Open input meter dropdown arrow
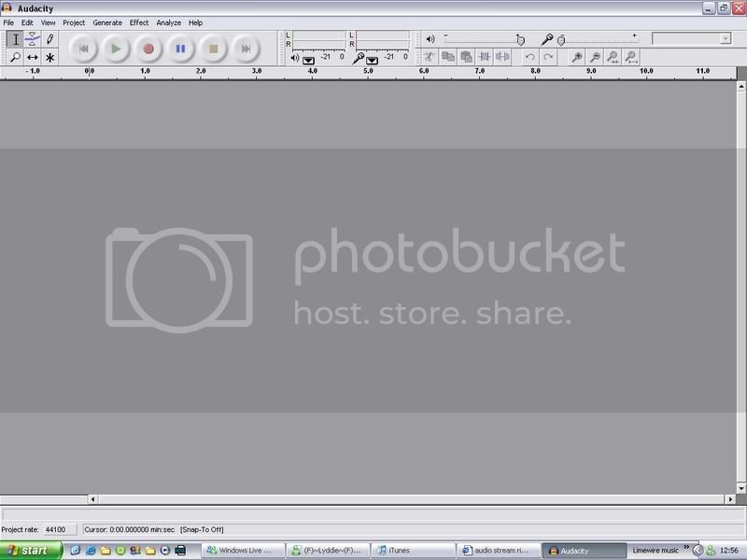This screenshot has width=747, height=560. click(372, 61)
